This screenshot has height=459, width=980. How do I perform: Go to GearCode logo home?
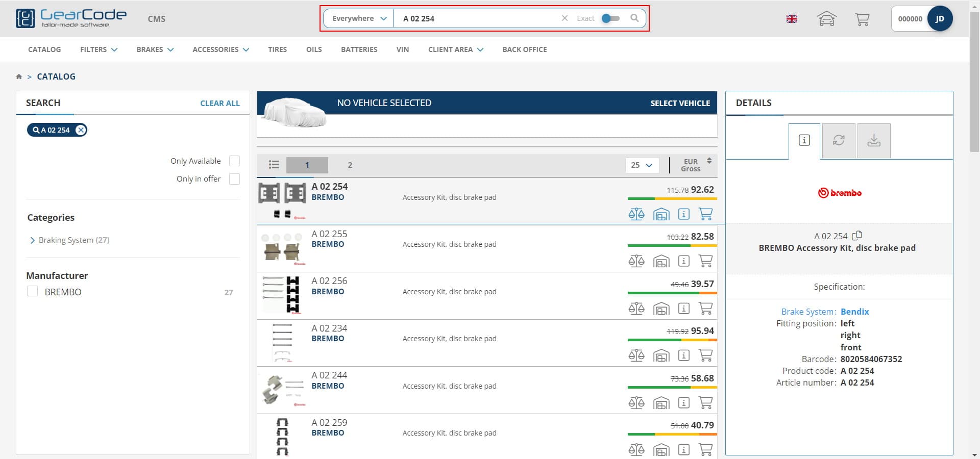[71, 18]
